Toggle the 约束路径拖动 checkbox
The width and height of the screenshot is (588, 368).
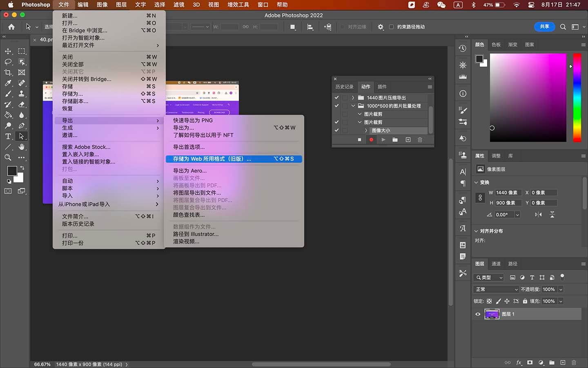coord(391,27)
